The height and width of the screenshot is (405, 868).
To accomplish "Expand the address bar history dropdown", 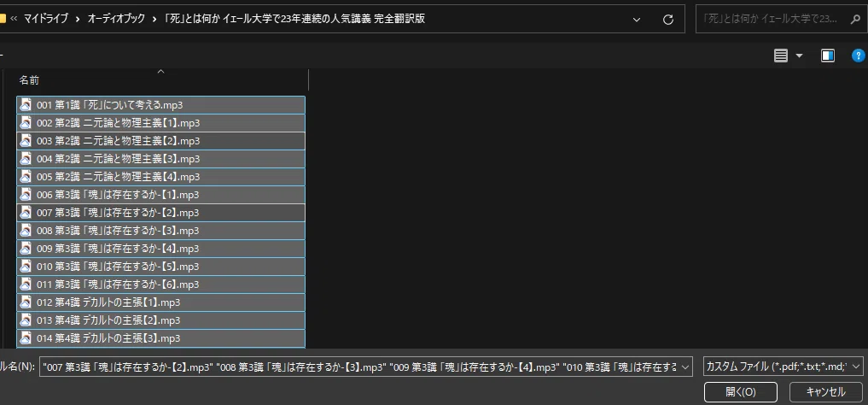I will 637,19.
